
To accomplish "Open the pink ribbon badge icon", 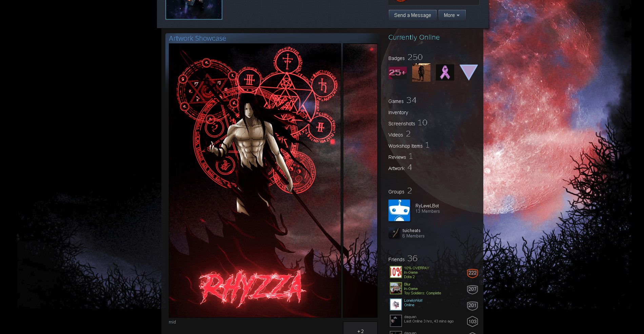I will point(445,72).
